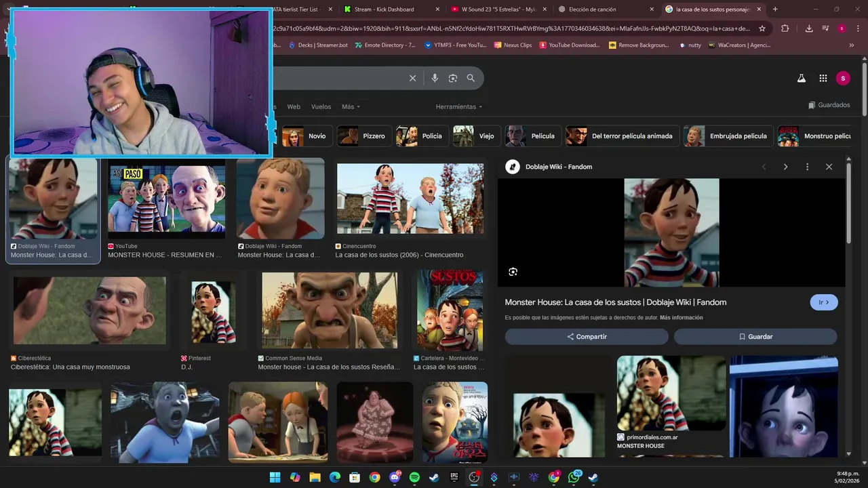The image size is (868, 488).
Task: Open Spotify from the taskbar
Action: tap(414, 477)
